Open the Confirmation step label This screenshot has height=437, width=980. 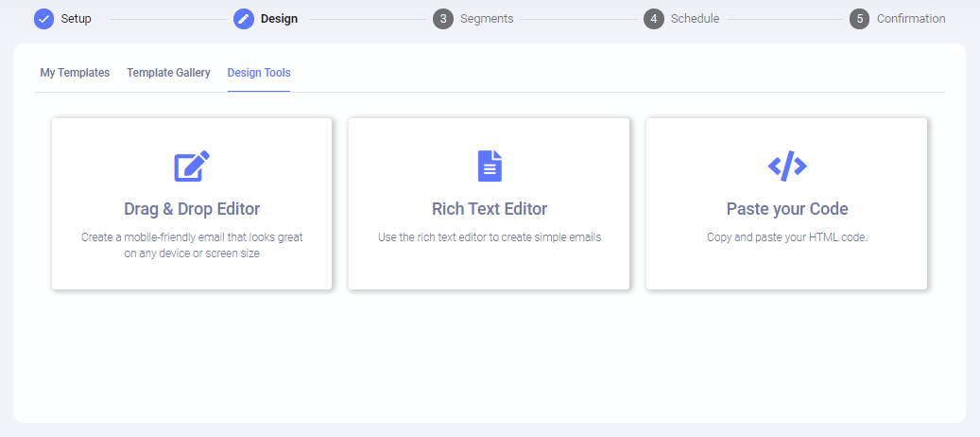point(910,19)
